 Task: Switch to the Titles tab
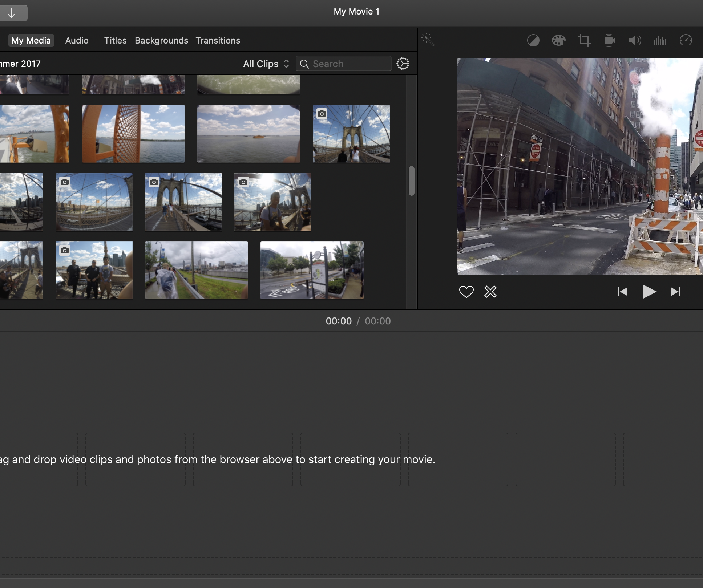click(x=115, y=40)
